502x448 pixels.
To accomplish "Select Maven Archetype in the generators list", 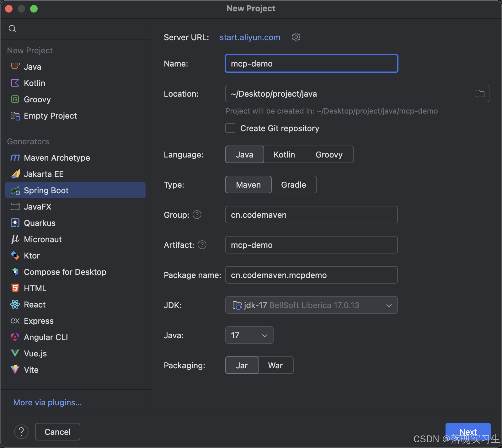I will (x=75, y=157).
